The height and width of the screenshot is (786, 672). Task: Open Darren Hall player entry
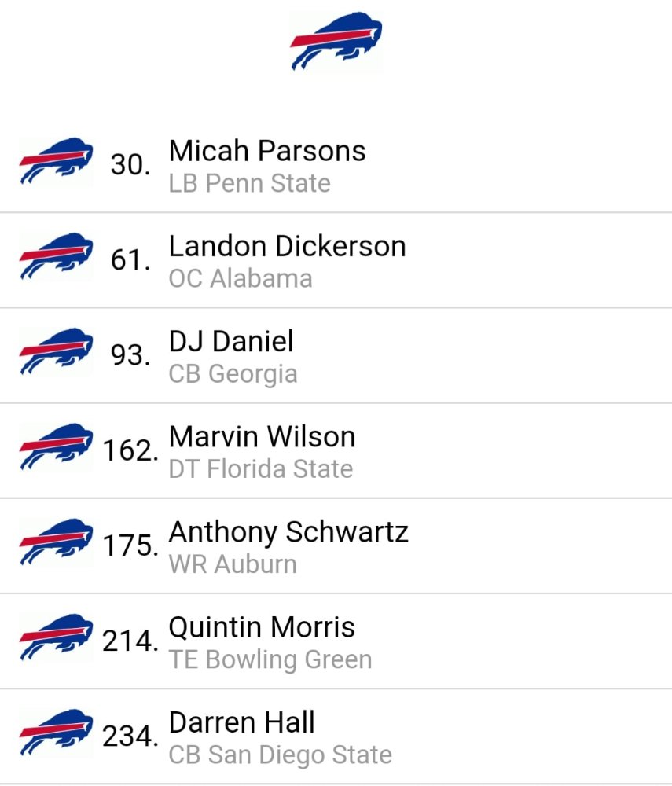click(336, 736)
